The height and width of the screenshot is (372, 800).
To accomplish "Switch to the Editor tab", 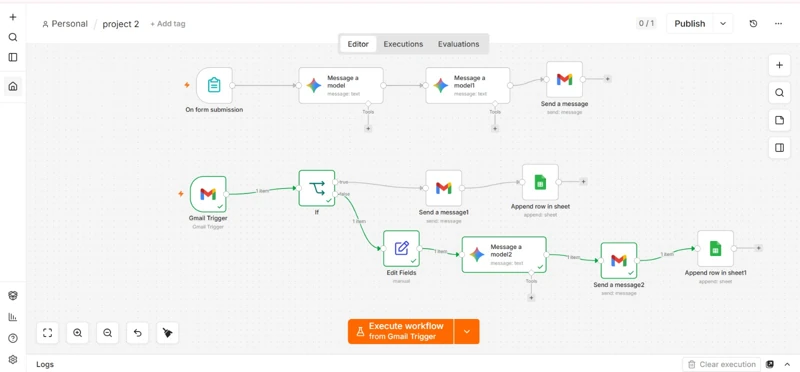I will pyautogui.click(x=358, y=44).
